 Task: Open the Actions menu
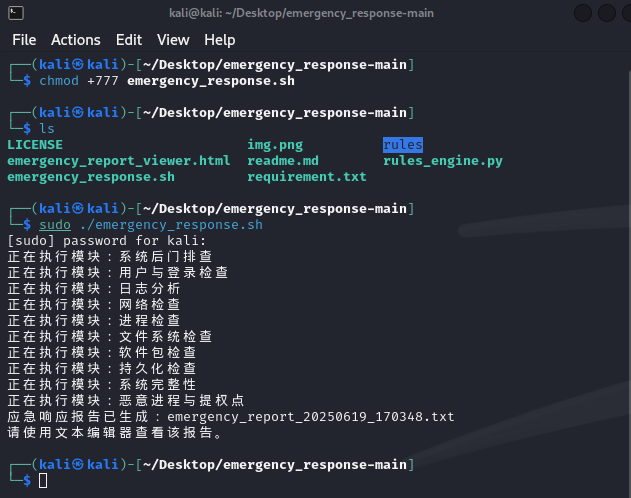76,40
